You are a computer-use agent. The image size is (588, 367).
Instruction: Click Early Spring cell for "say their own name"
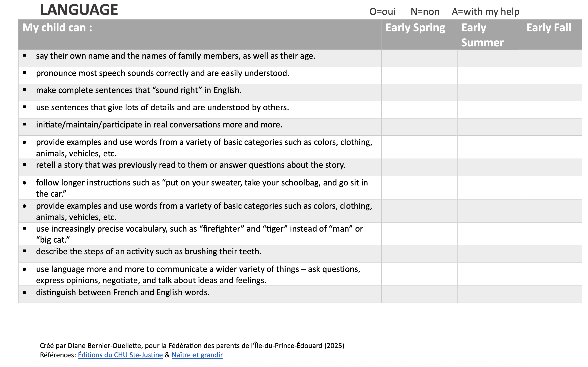pos(419,58)
